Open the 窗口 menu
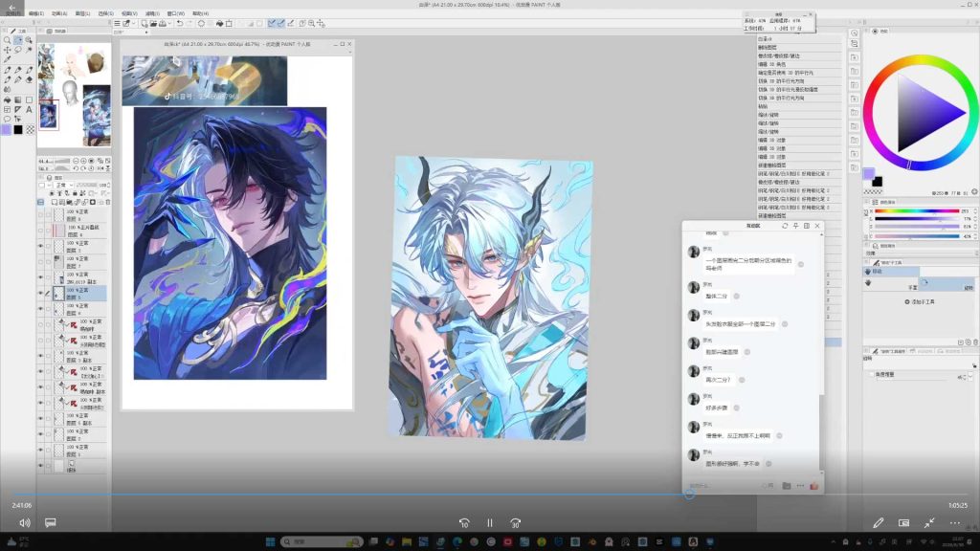The height and width of the screenshot is (551, 980). tap(176, 13)
